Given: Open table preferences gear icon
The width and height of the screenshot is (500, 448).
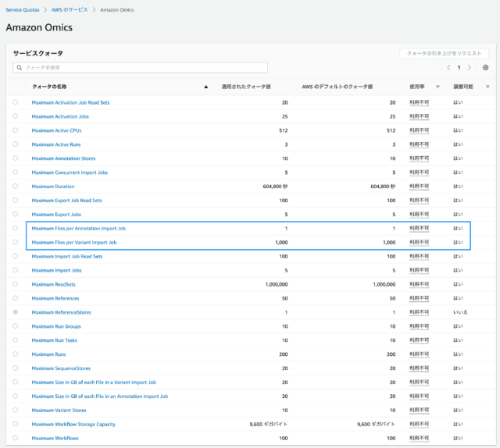Looking at the screenshot, I should point(485,68).
